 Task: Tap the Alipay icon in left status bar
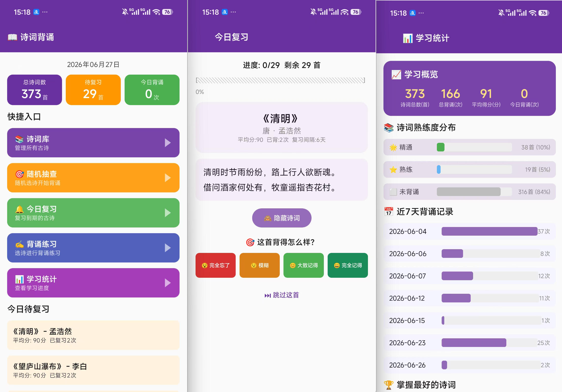point(36,12)
